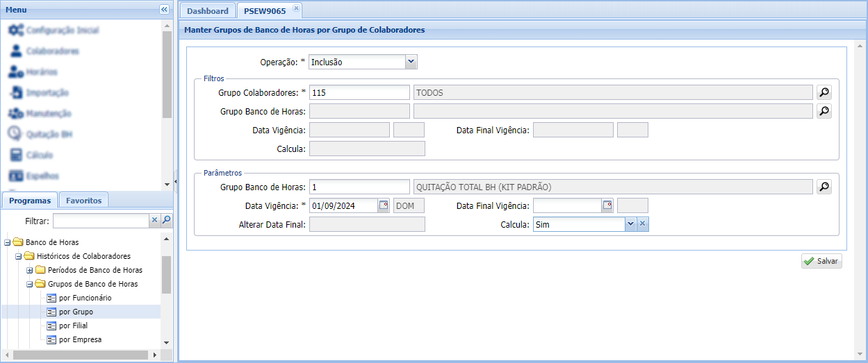
Task: Clear the Filtrar box with the X icon
Action: click(x=154, y=221)
